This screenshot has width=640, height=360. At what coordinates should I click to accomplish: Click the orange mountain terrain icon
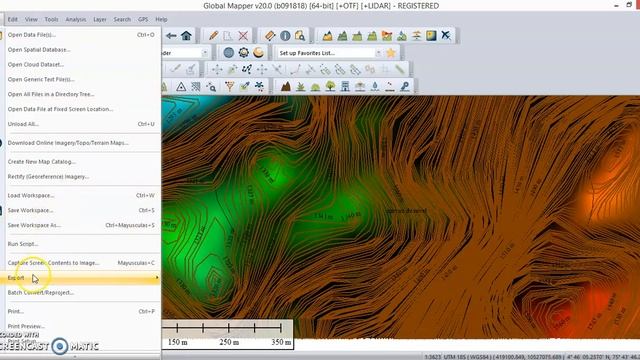tap(327, 36)
